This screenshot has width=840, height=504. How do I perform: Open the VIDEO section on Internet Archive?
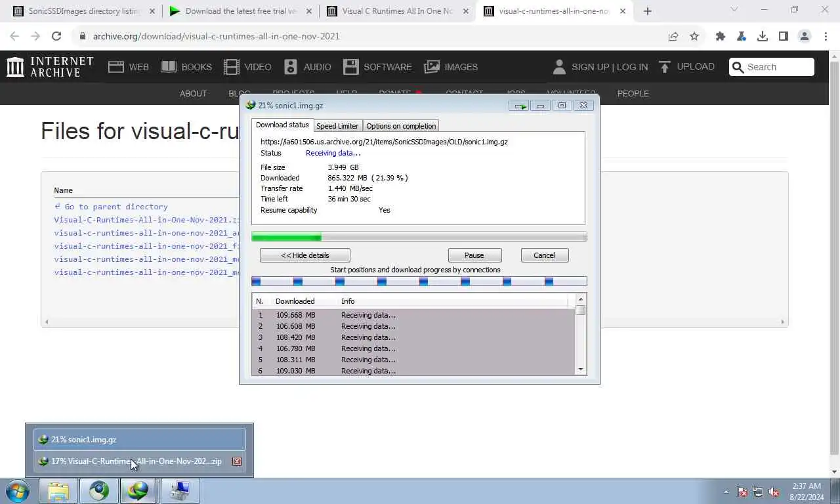click(247, 66)
